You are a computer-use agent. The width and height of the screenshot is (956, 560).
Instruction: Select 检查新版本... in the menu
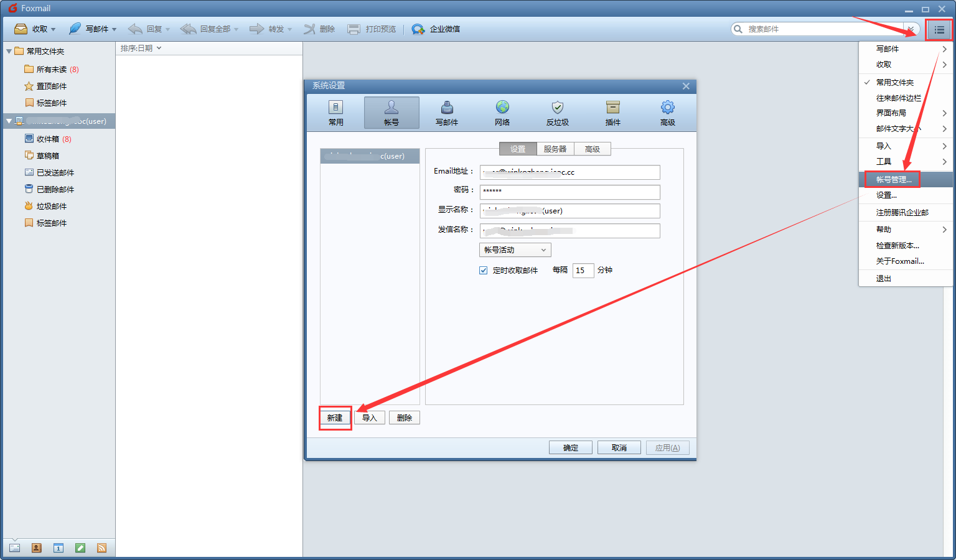point(906,246)
